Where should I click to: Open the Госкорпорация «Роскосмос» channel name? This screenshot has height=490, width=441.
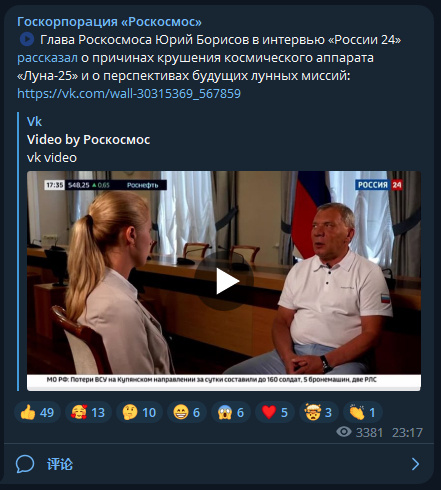pyautogui.click(x=109, y=22)
